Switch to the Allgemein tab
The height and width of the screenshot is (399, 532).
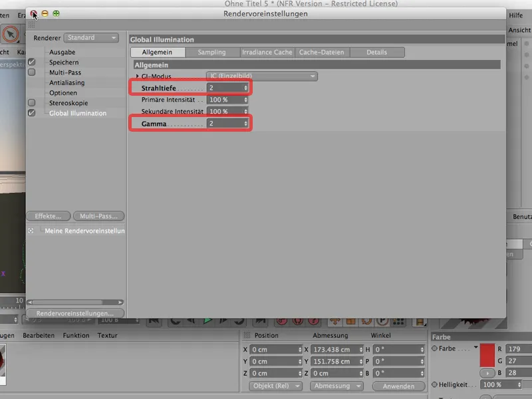coord(158,53)
